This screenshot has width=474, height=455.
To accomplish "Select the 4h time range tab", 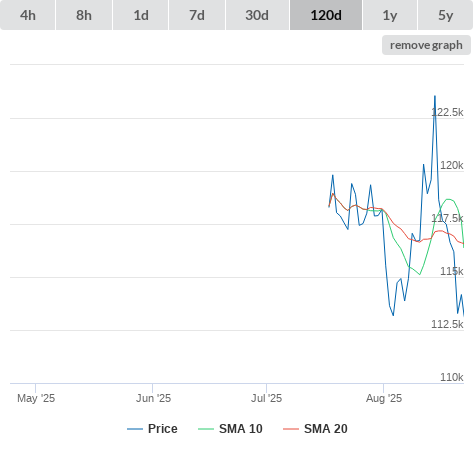I will [x=28, y=15].
